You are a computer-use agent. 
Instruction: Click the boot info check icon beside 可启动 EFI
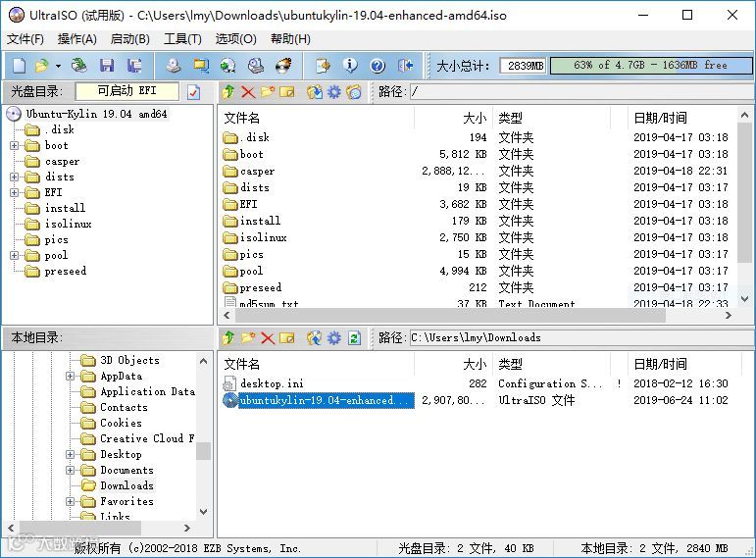(193, 91)
